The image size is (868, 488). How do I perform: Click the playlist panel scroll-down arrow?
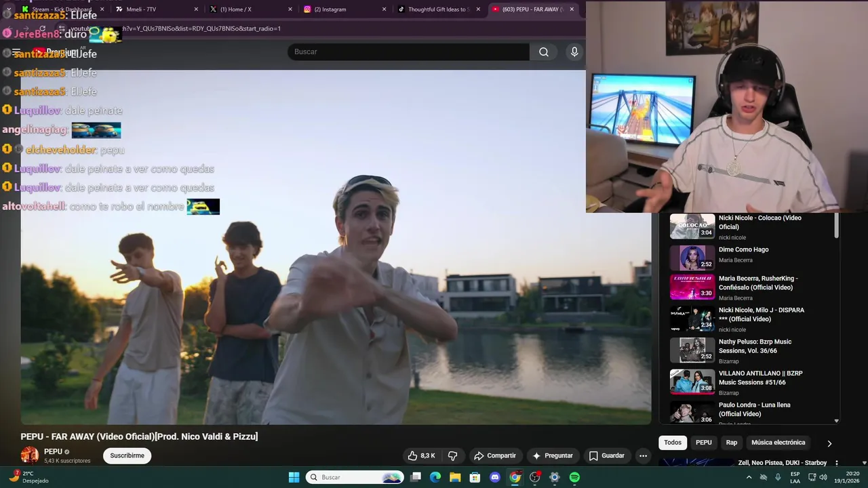(x=836, y=420)
